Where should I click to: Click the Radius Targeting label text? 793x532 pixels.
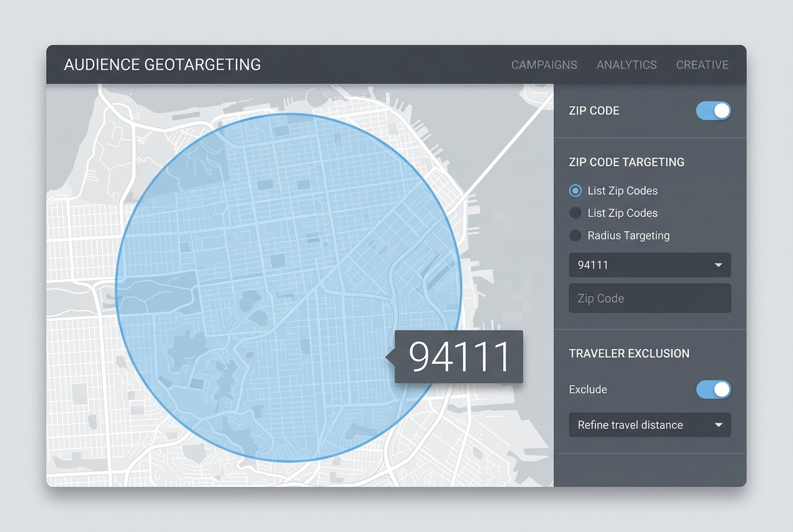(x=629, y=236)
